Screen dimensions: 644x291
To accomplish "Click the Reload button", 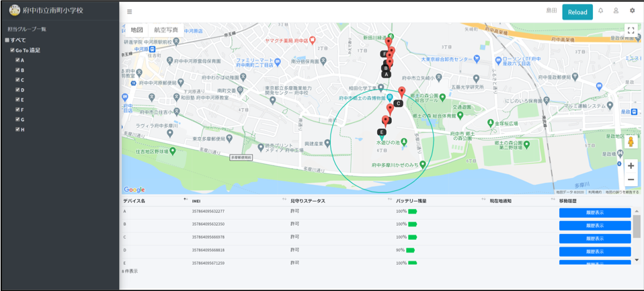I will [577, 12].
